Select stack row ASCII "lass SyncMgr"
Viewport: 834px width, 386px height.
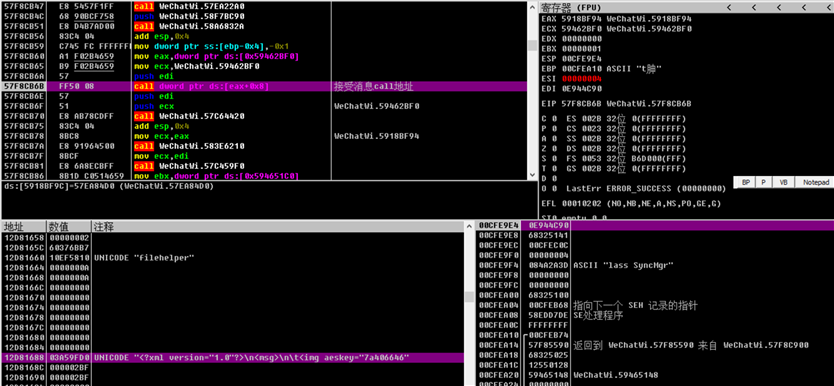coord(654,265)
